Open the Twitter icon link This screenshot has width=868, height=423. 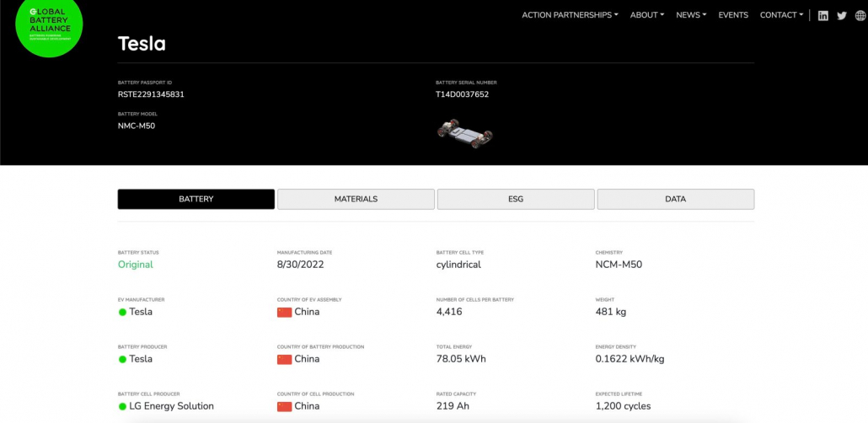842,15
